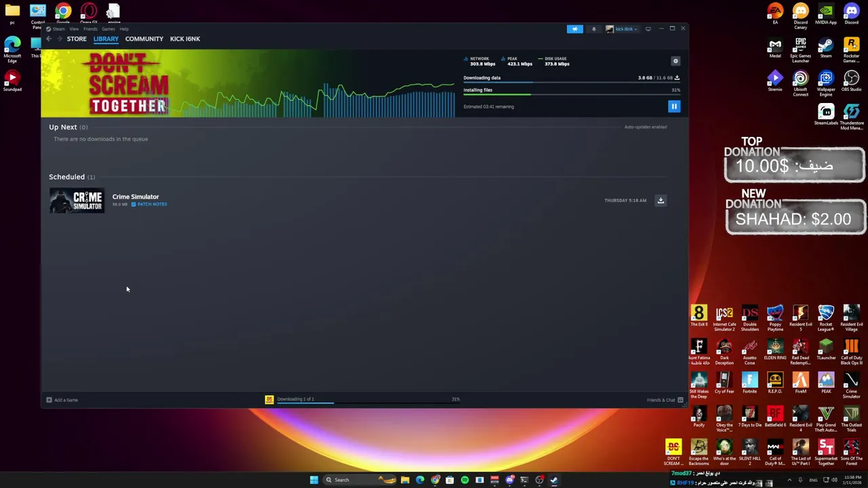Select ELDEN RING desktop icon
The image size is (868, 488).
pos(775,350)
